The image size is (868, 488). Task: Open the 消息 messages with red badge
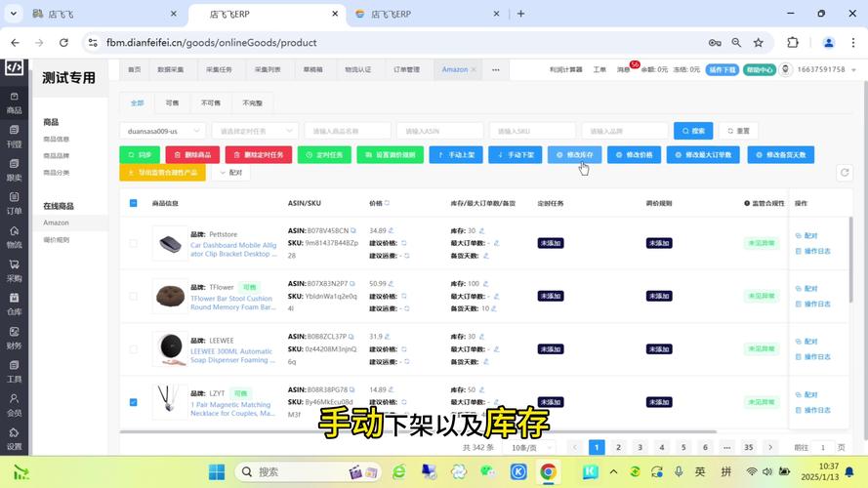click(625, 69)
